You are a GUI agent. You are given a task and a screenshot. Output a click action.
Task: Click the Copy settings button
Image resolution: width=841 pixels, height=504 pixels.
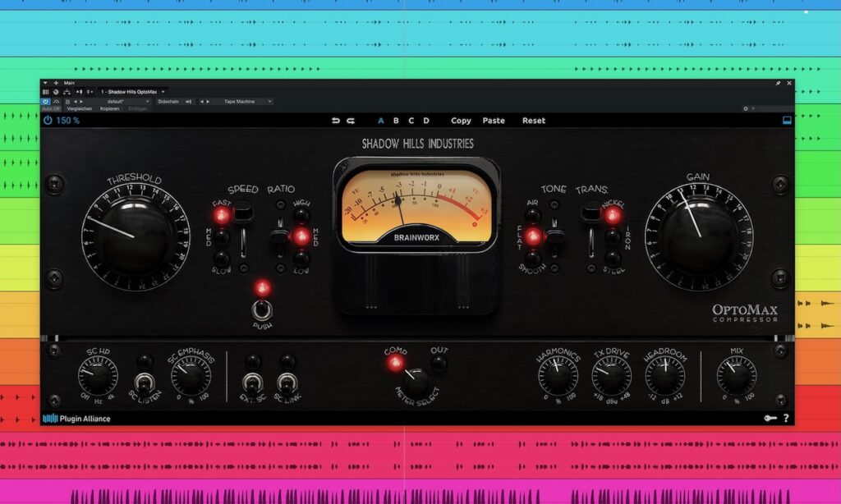pos(461,121)
